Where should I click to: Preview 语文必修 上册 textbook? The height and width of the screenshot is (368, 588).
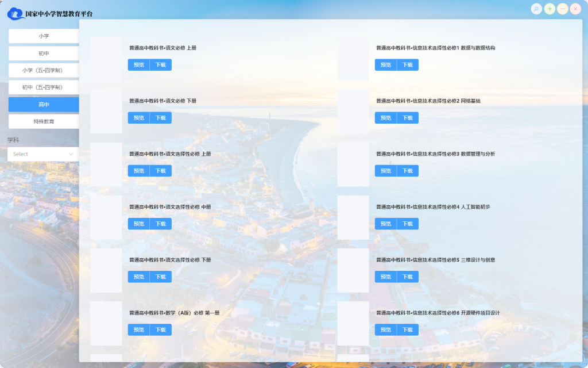[x=139, y=65]
